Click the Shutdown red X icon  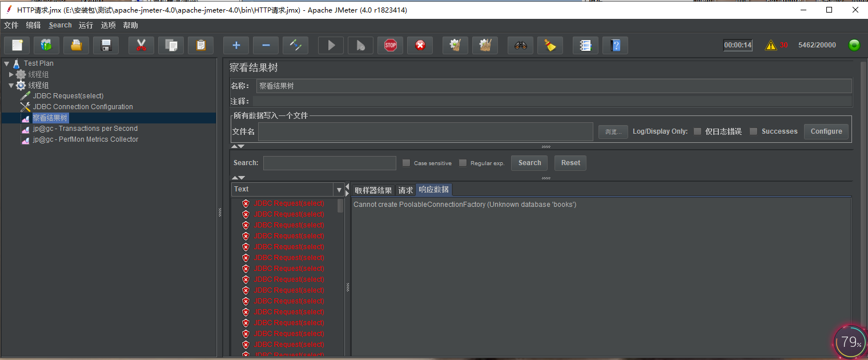420,45
